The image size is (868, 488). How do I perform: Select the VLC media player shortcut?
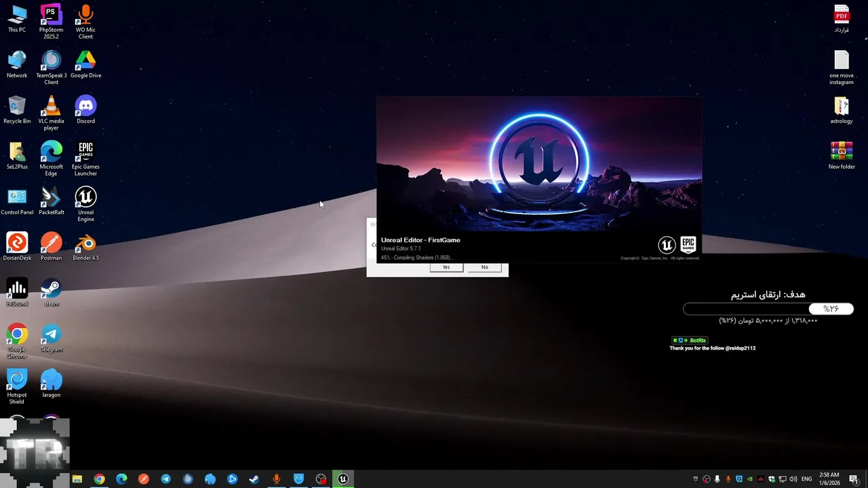(51, 113)
